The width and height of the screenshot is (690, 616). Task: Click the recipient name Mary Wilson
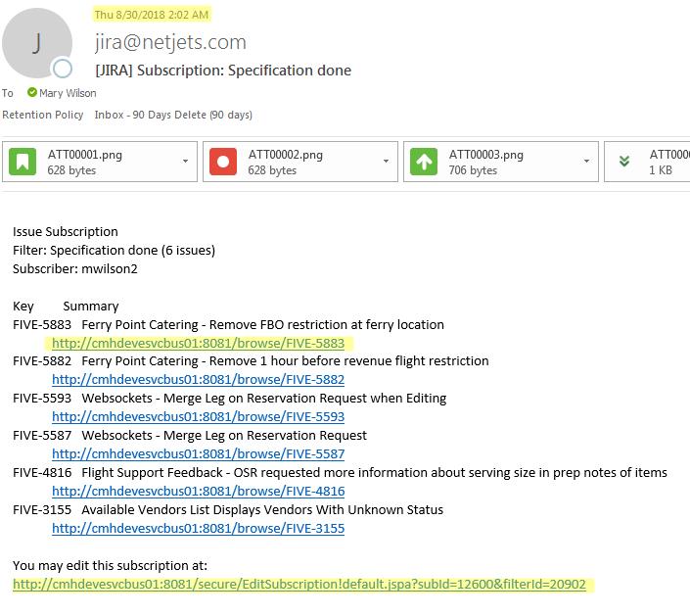(68, 93)
